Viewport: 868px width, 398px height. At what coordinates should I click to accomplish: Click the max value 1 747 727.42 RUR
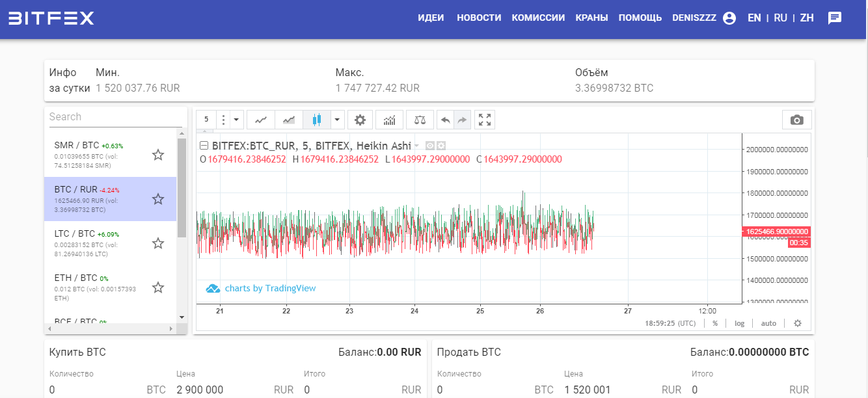pos(377,88)
